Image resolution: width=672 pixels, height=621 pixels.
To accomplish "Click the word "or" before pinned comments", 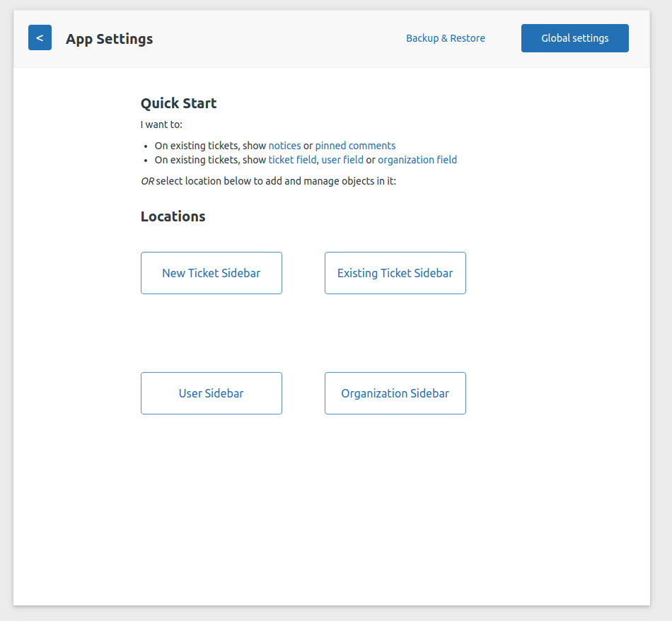I will [x=308, y=146].
